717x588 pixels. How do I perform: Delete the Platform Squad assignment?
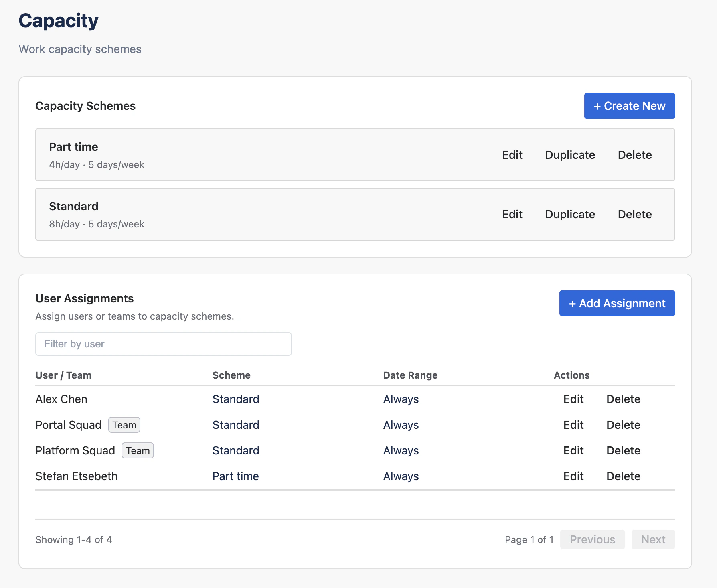click(x=623, y=450)
